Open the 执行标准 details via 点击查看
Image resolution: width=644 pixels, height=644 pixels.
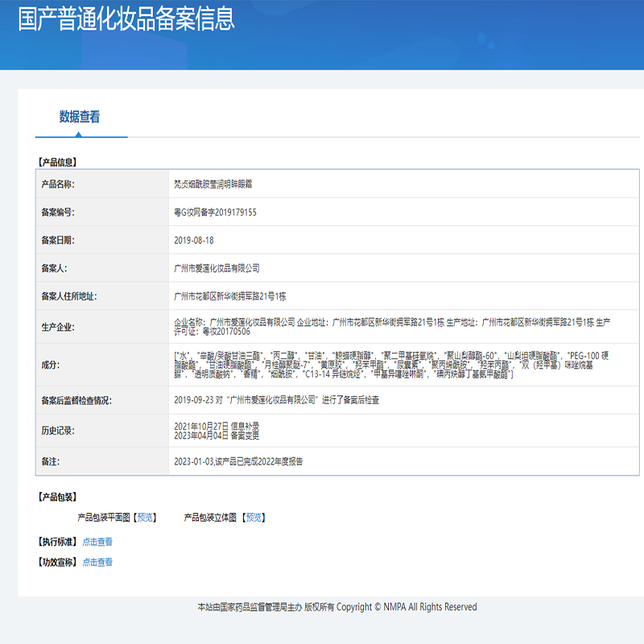(98, 542)
